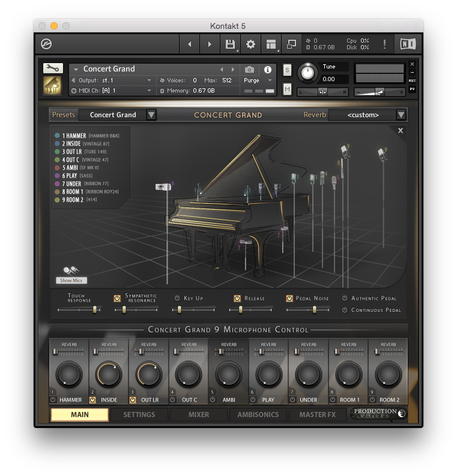Toggle Release power button
Viewport: 457px width, 476px height.
237,299
